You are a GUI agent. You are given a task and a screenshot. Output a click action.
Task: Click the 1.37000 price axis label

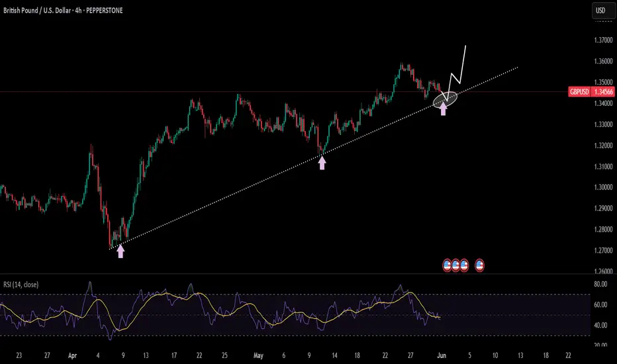point(603,40)
